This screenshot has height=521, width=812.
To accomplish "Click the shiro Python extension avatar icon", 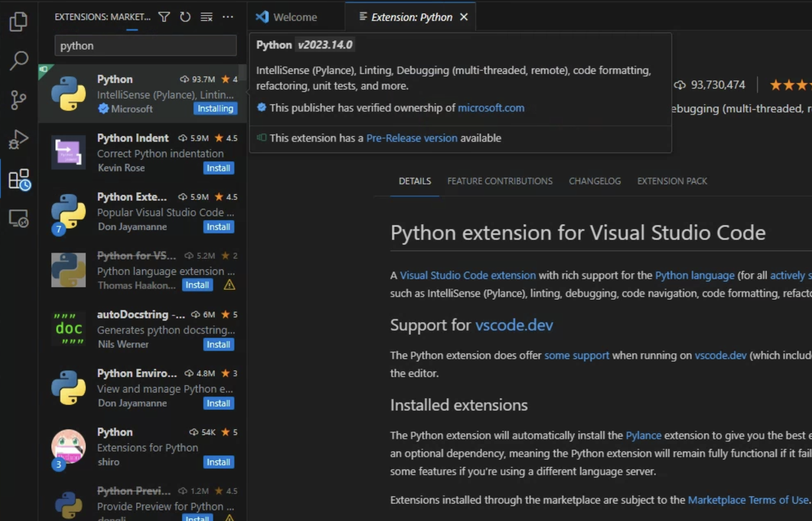I will 69,446.
